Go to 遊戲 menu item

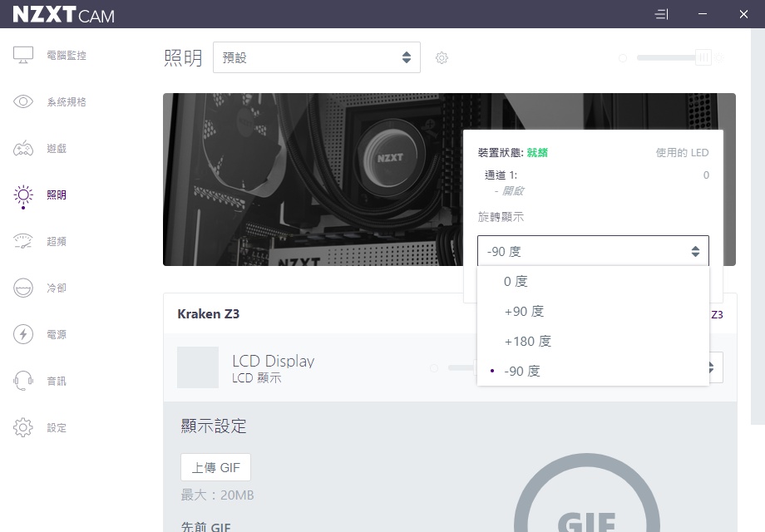(x=57, y=148)
